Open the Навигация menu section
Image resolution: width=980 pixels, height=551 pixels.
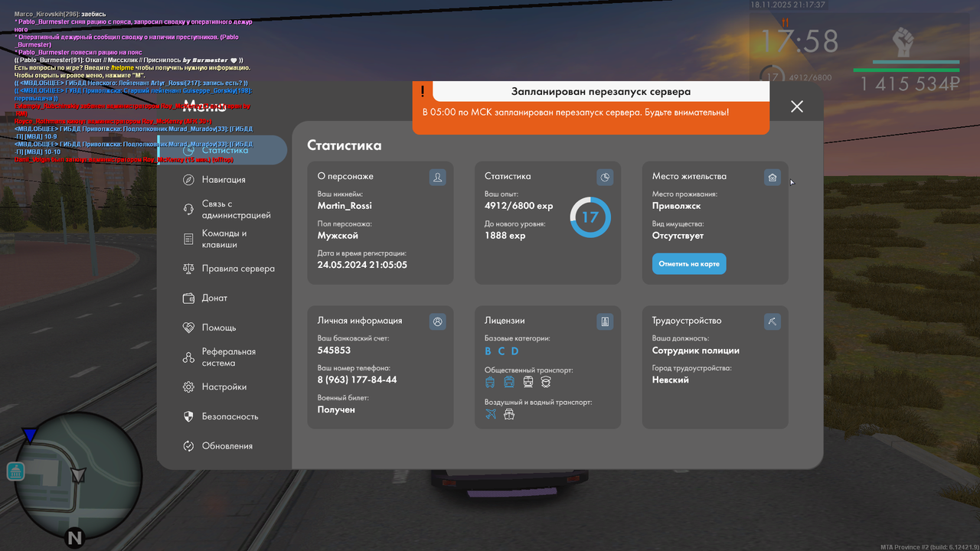click(224, 180)
